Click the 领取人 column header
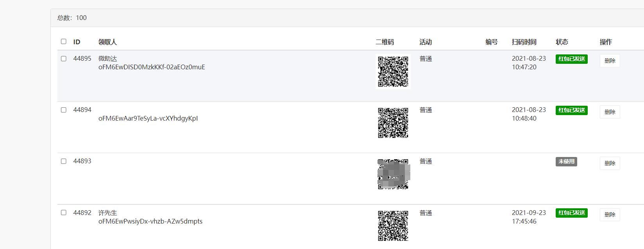Image resolution: width=644 pixels, height=249 pixels. tap(107, 42)
